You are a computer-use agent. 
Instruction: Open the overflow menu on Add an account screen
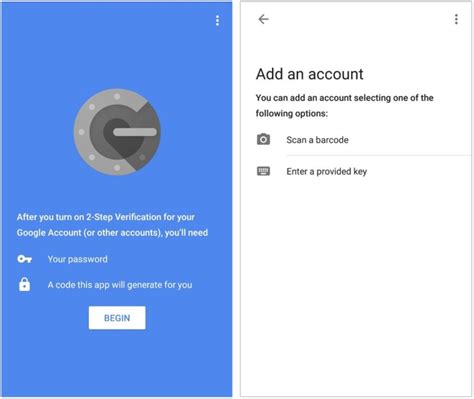pyautogui.click(x=456, y=19)
